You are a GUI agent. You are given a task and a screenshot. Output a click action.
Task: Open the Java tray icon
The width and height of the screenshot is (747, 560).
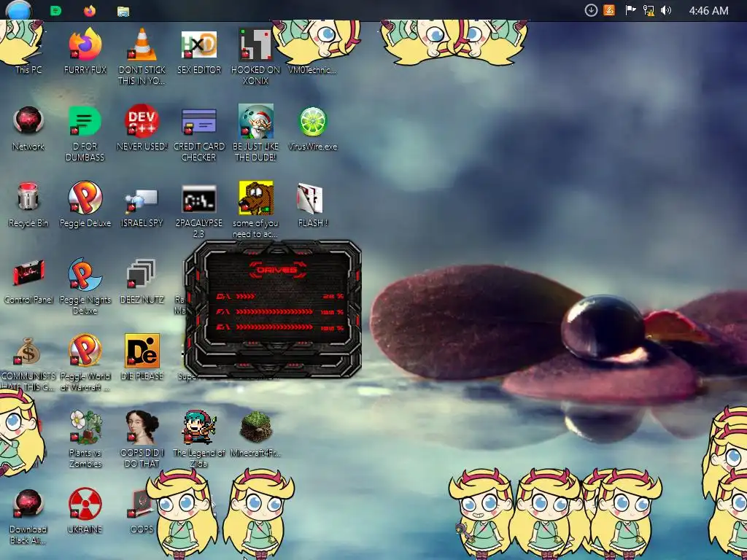click(x=609, y=10)
